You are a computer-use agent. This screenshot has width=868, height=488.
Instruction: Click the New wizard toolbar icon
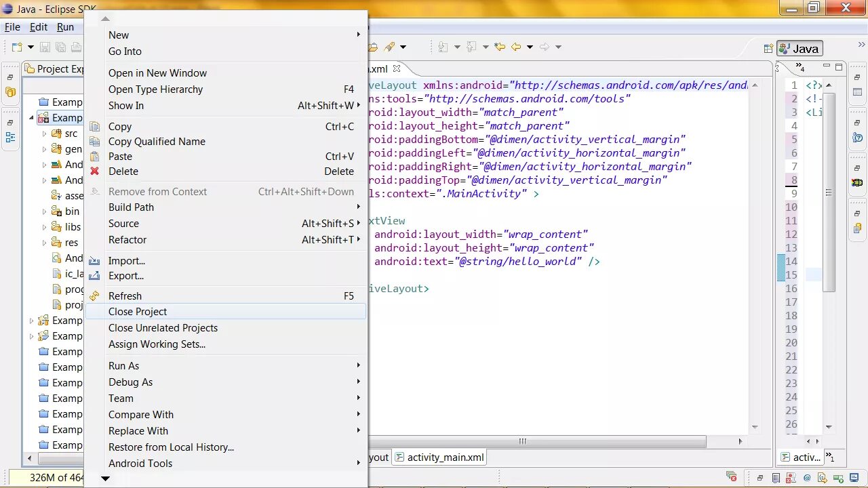point(17,47)
